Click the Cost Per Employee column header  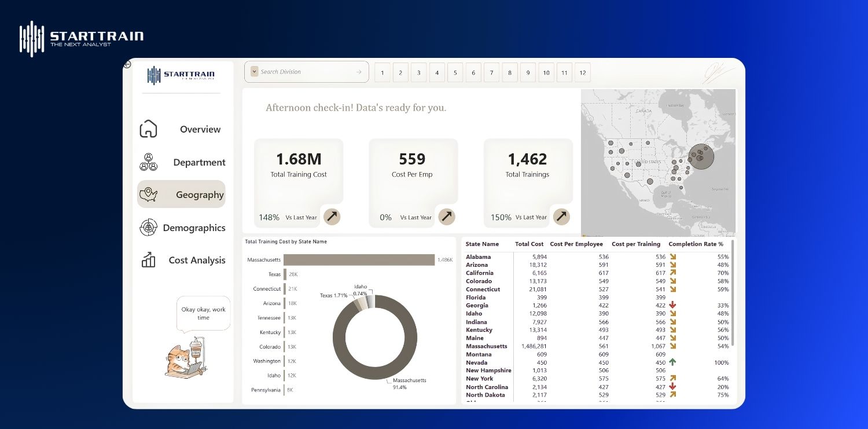(576, 244)
